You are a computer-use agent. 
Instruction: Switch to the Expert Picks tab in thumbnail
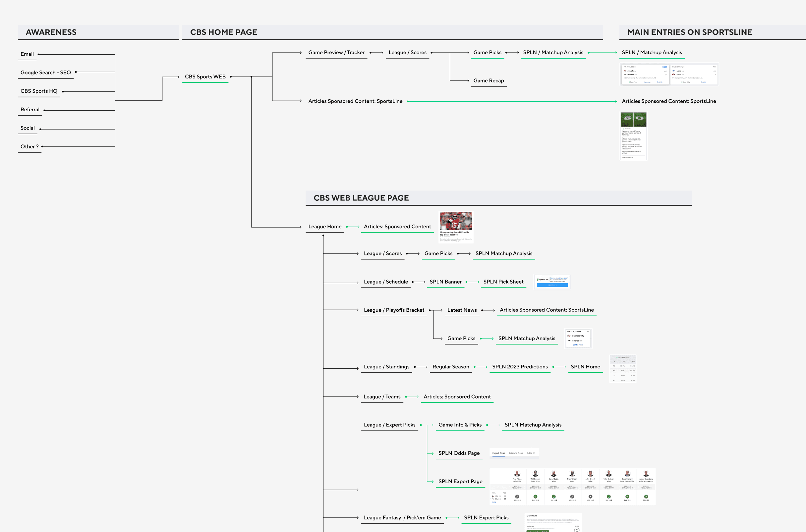498,453
